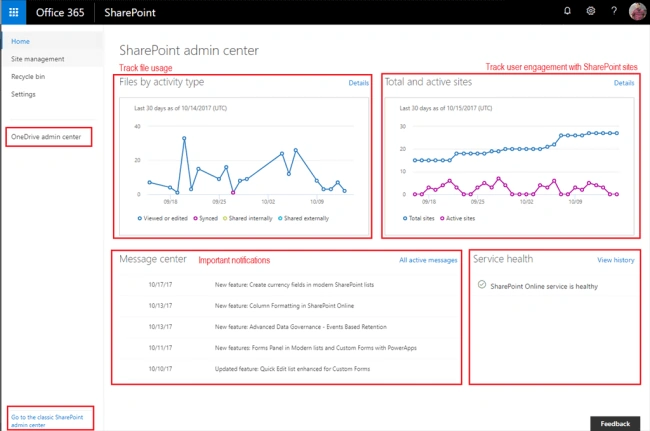Viewport: 650px width, 431px height.
Task: Click the 10/17/17 message date
Action: point(160,285)
